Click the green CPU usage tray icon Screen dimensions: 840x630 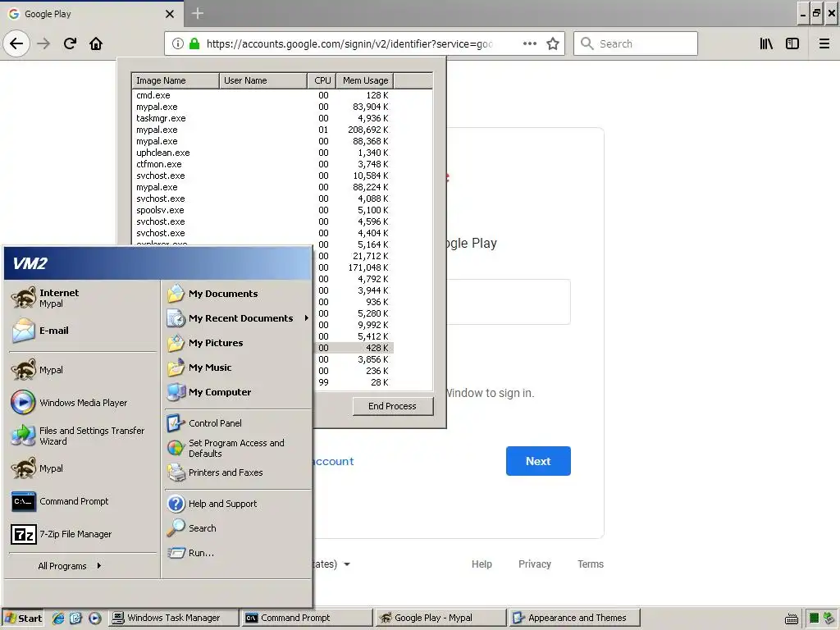click(x=815, y=619)
